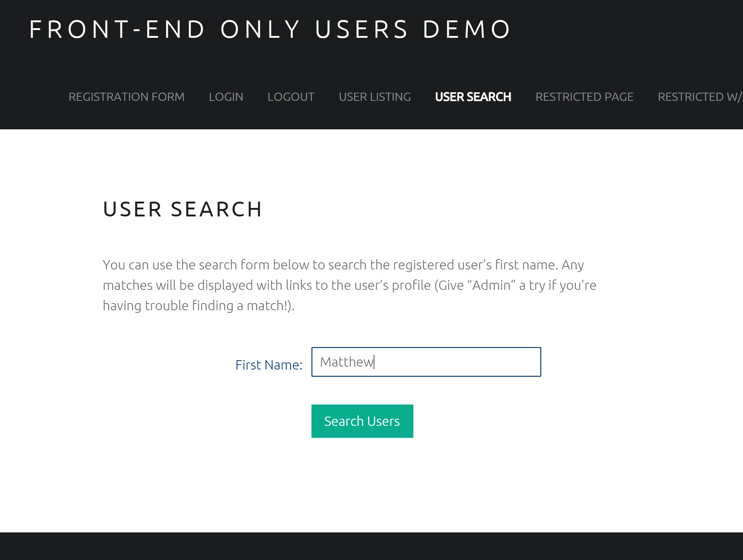
Task: Open the User Listing page
Action: [x=375, y=97]
